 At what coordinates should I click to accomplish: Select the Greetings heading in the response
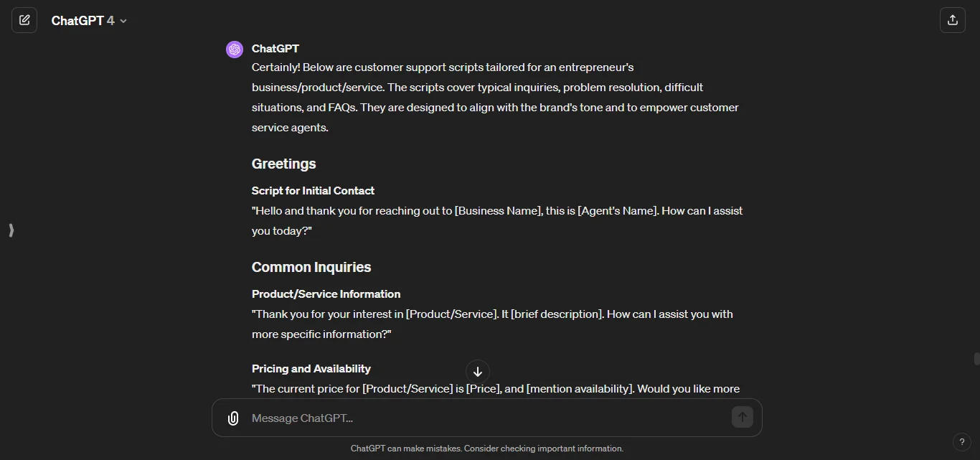pos(283,164)
